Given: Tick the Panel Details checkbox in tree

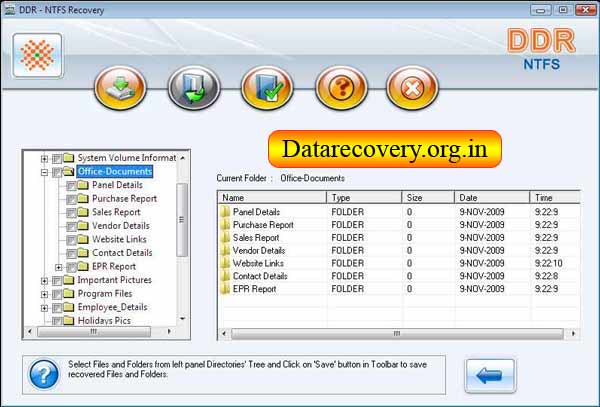Looking at the screenshot, I should pyautogui.click(x=71, y=186).
